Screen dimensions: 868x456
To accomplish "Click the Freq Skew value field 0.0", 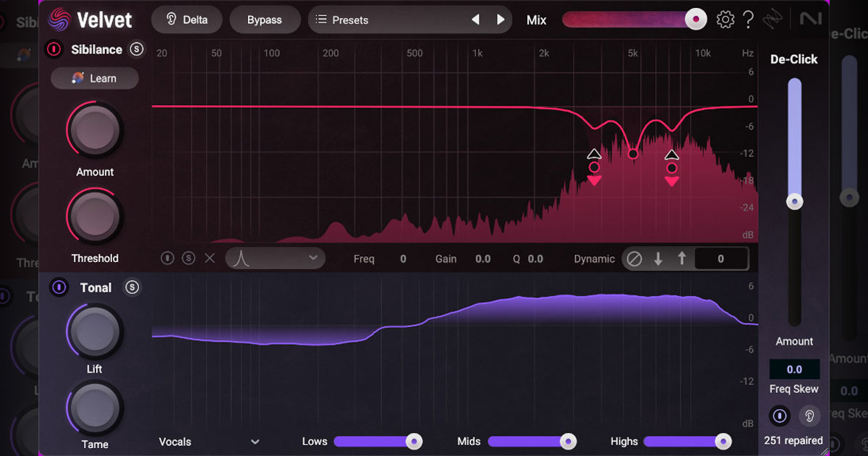I will click(x=794, y=369).
